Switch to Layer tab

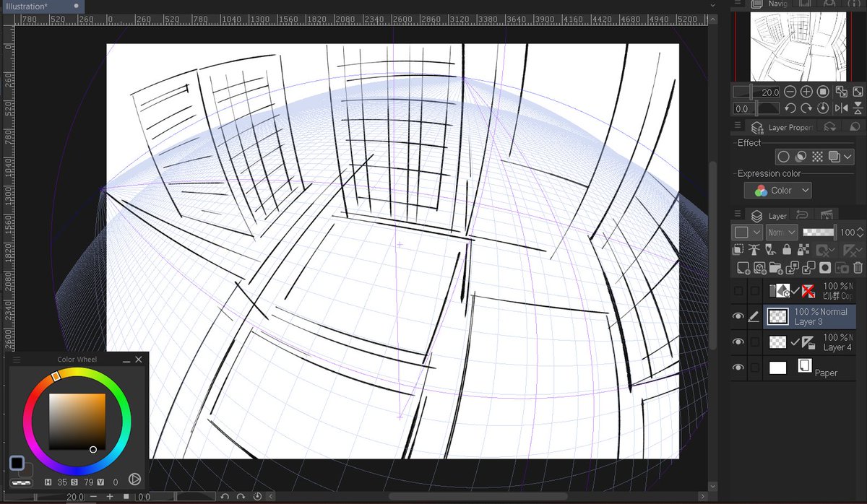click(769, 215)
